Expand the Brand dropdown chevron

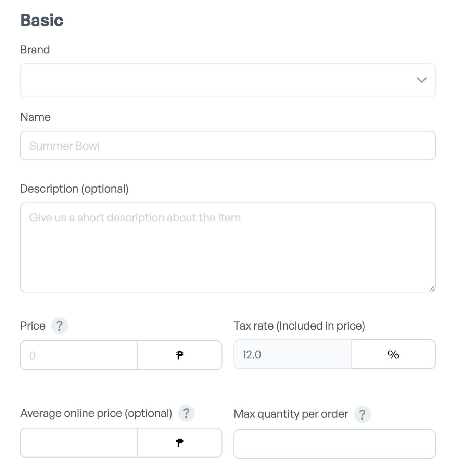click(422, 80)
